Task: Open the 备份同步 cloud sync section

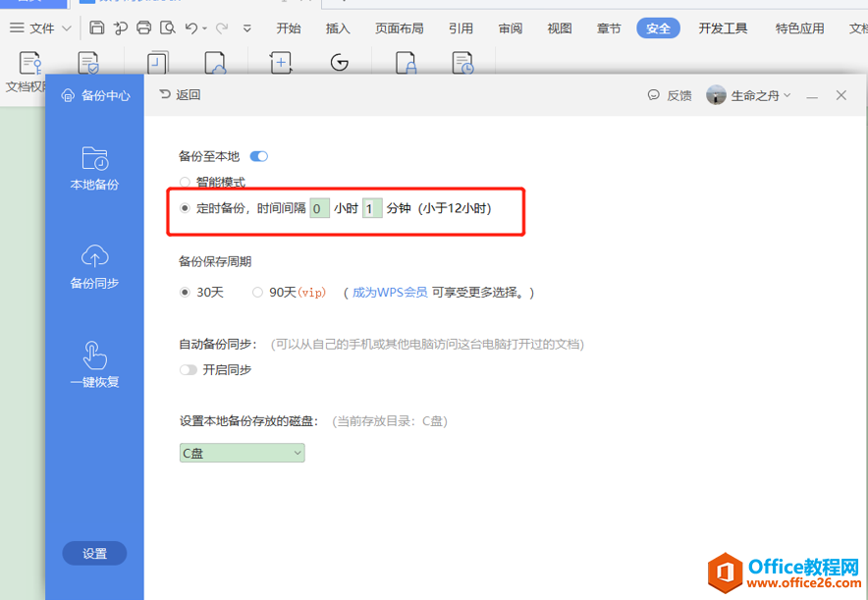Action: (x=94, y=266)
